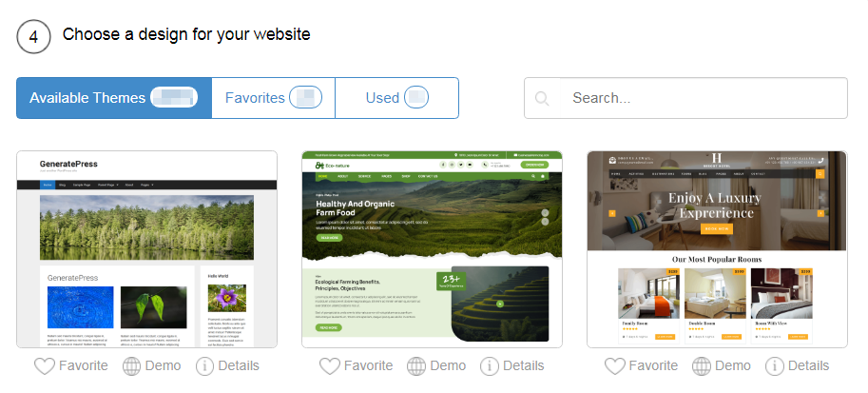Select the Available Themes tab
The height and width of the screenshot is (393, 868).
pyautogui.click(x=114, y=98)
